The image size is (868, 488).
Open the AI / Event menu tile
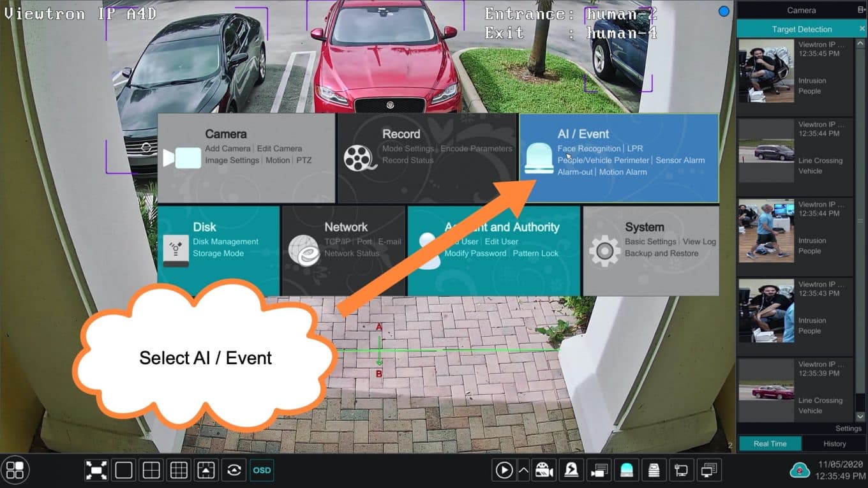[x=618, y=158]
